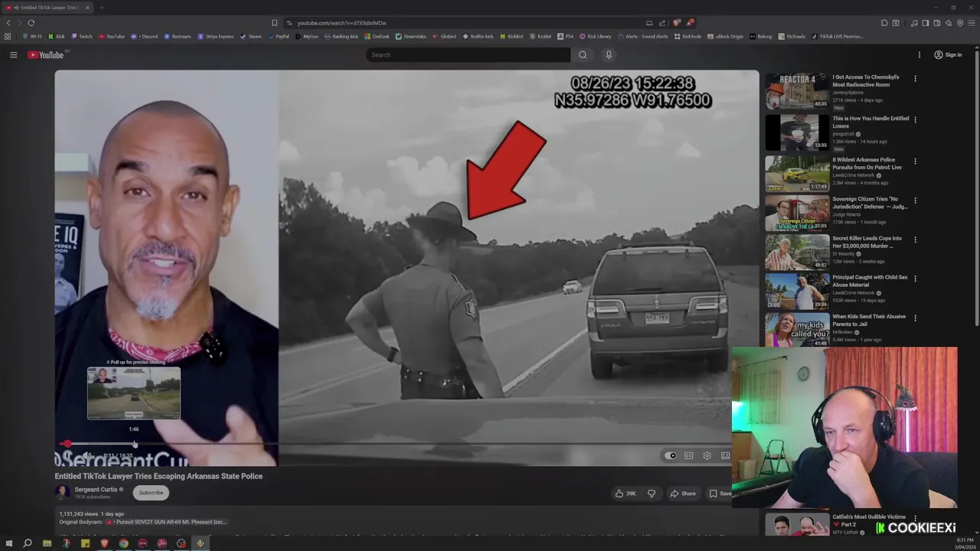Open File Explorer from the taskbar
This screenshot has width=980, height=551.
pyautogui.click(x=47, y=543)
